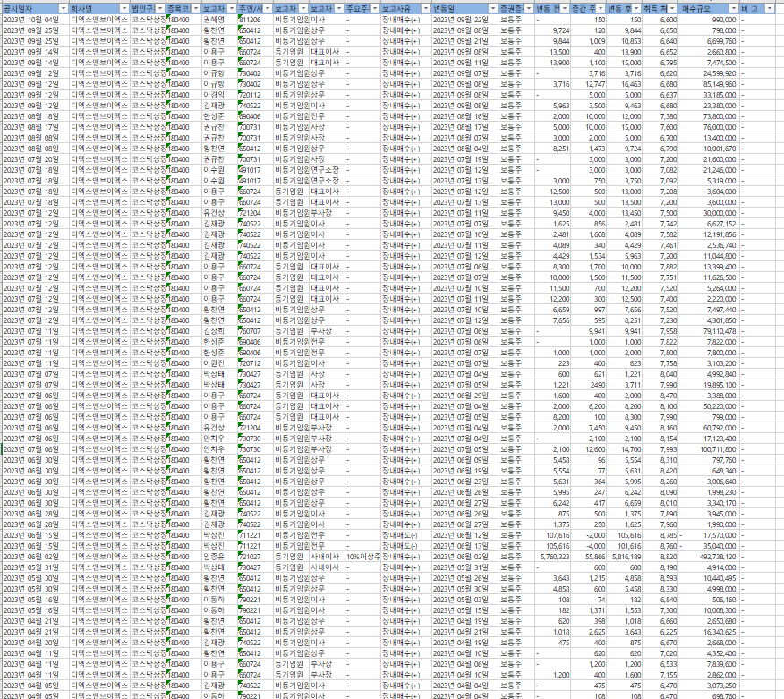
Task: Click the change cell showing -2,000
Action: 588,535
